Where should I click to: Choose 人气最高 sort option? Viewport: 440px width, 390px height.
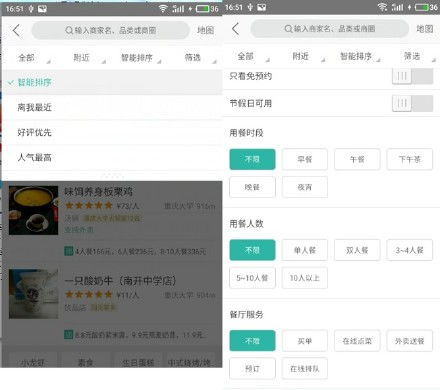tap(112, 157)
